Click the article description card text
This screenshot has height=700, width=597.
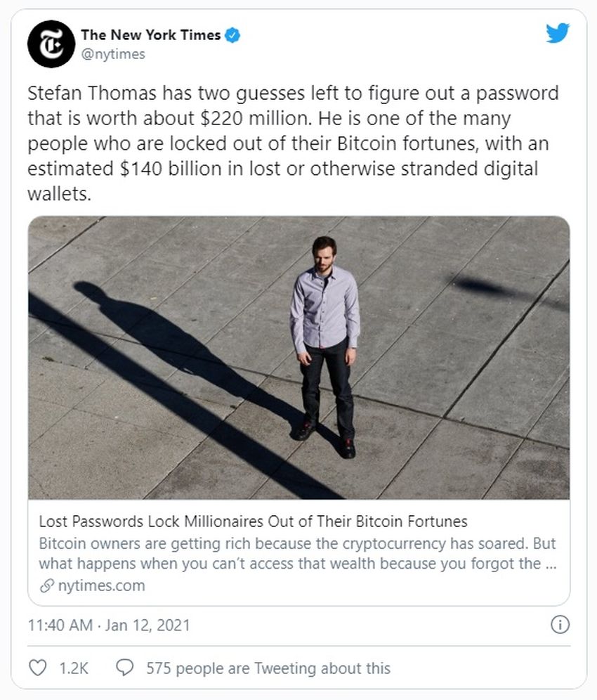pyautogui.click(x=298, y=554)
